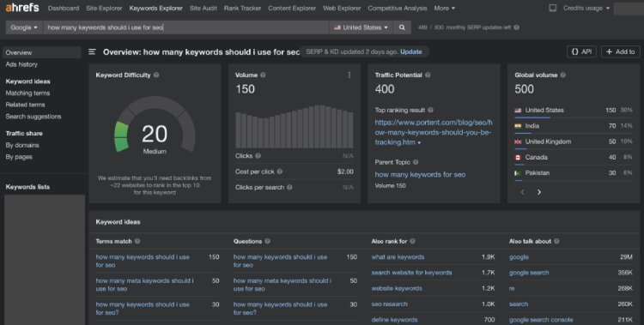Viewport: 644px width, 325px height.
Task: Open parent topic 'how many keywords for seo'
Action: point(420,174)
